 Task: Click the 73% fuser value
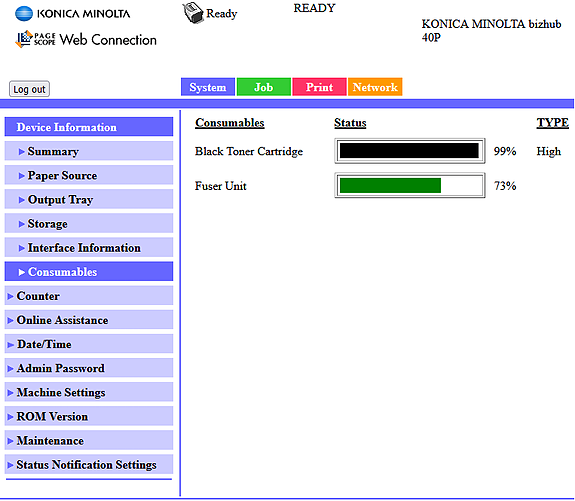(x=505, y=186)
